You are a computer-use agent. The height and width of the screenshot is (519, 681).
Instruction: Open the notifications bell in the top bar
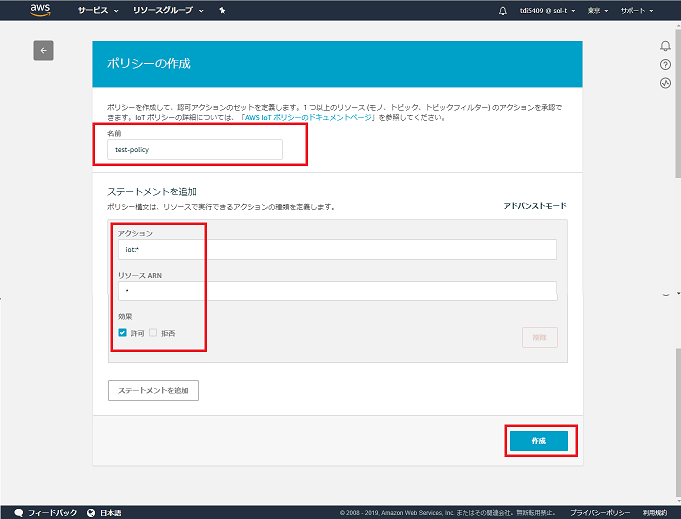503,11
